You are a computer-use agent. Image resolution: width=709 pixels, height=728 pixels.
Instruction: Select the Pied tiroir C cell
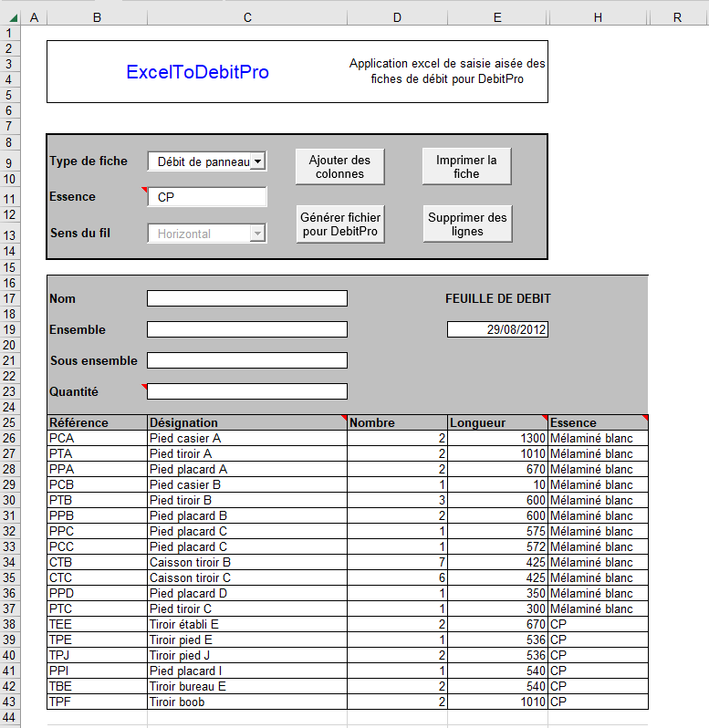[247, 608]
